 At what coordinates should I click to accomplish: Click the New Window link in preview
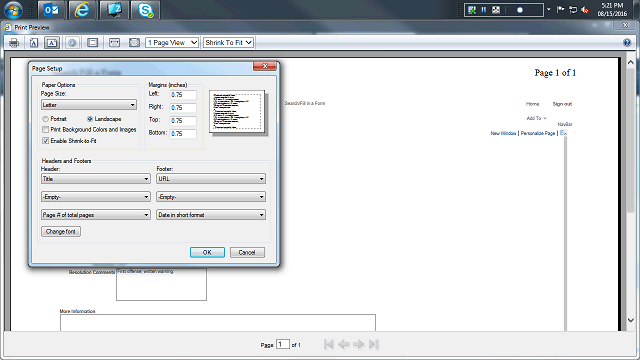(x=503, y=133)
